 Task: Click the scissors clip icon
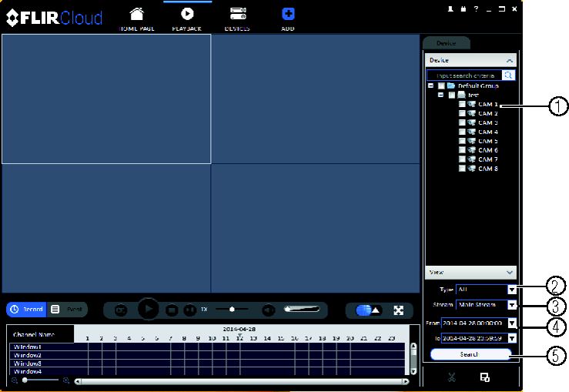[x=451, y=377]
